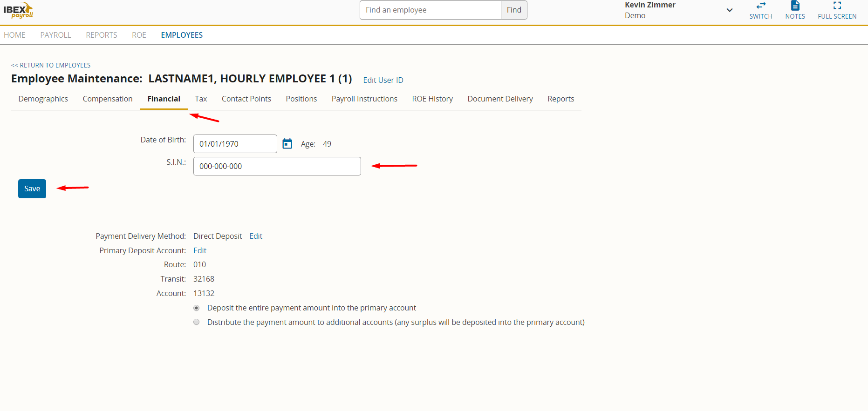The height and width of the screenshot is (411, 868).
Task: Click the Kevin Zimmer user name
Action: pyautogui.click(x=650, y=5)
